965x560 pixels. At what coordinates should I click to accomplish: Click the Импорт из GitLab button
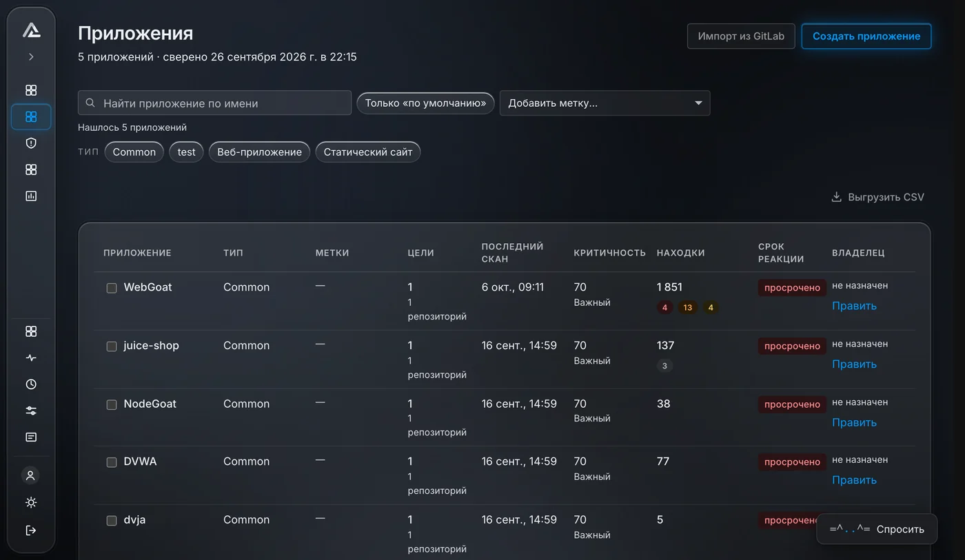pyautogui.click(x=741, y=37)
